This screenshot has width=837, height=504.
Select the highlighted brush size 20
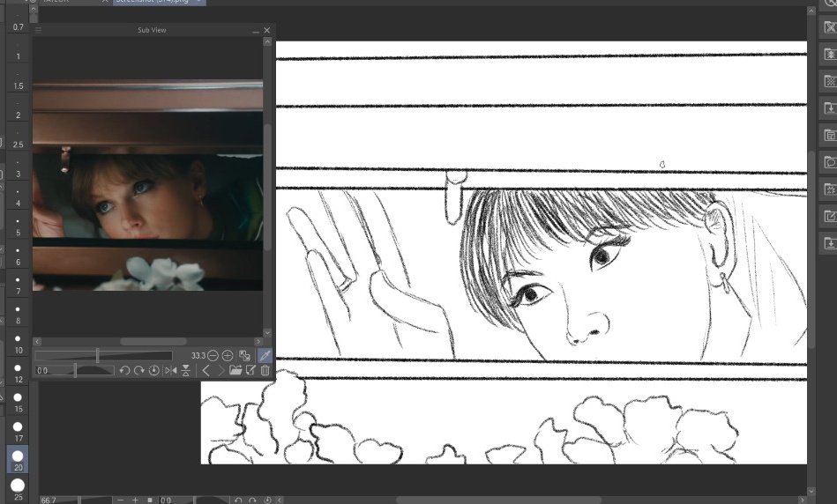19,461
